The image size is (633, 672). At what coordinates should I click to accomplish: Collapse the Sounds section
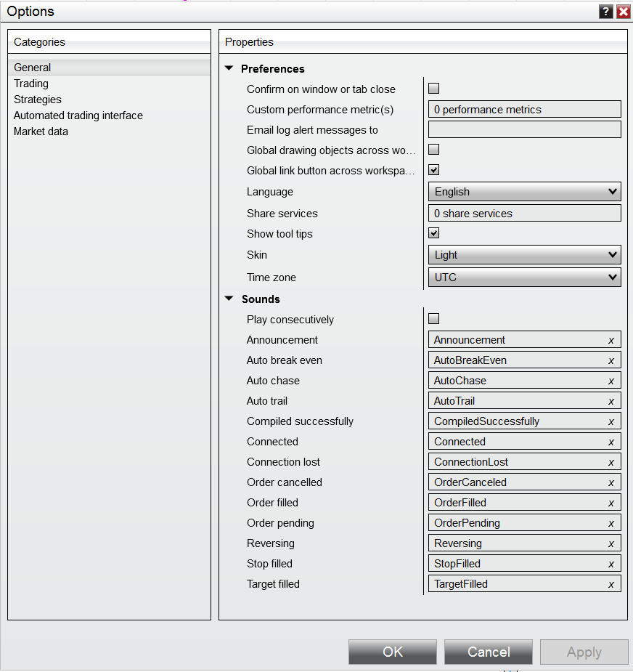pyautogui.click(x=229, y=299)
